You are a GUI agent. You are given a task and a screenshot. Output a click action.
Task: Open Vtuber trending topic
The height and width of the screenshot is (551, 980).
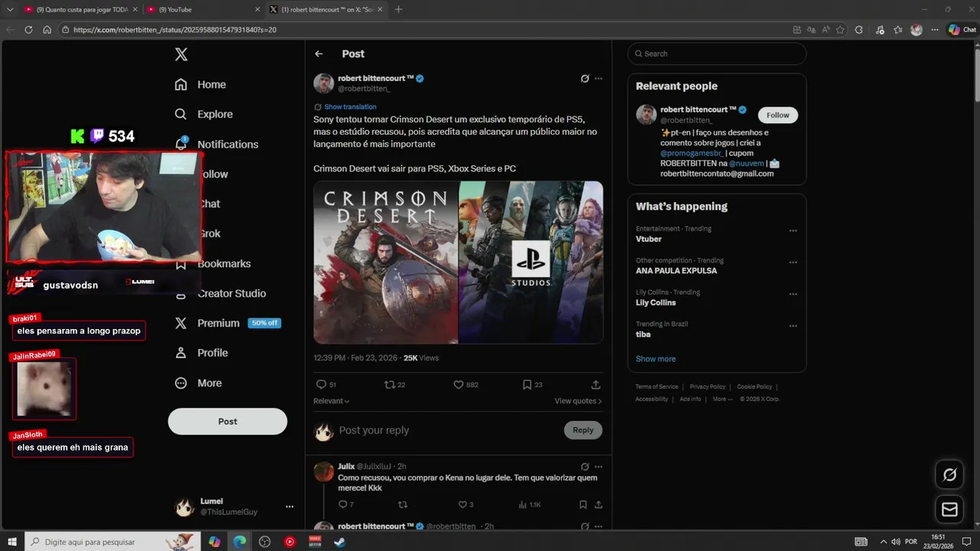click(x=648, y=240)
